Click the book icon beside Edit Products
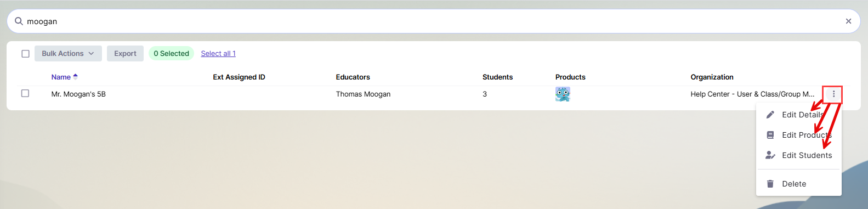This screenshot has height=209, width=868. tap(770, 135)
